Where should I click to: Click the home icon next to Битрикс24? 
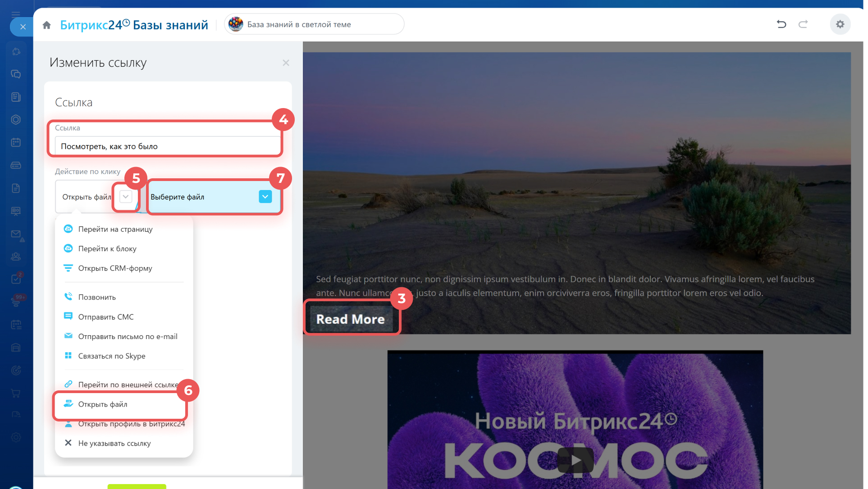point(46,25)
